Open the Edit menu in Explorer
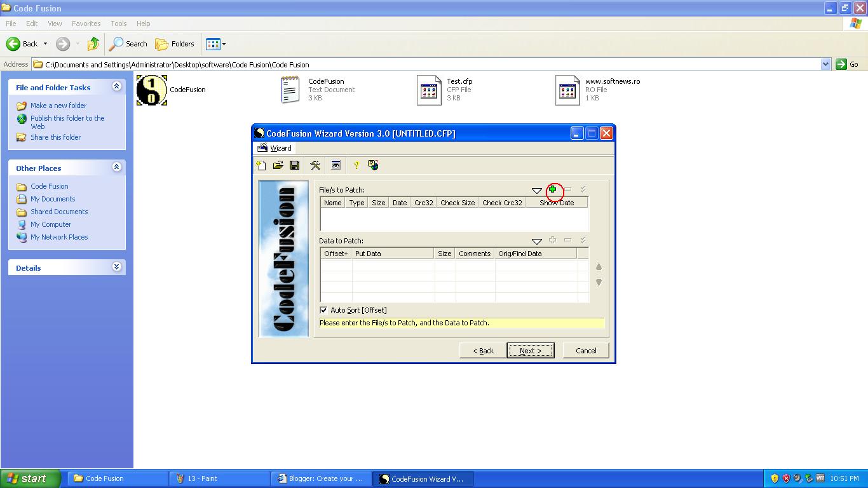 32,24
